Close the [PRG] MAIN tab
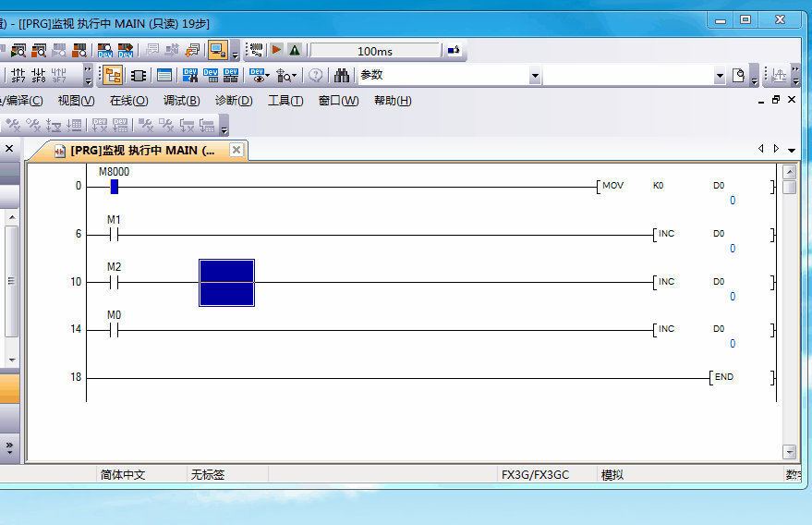This screenshot has height=525, width=812. [x=236, y=150]
